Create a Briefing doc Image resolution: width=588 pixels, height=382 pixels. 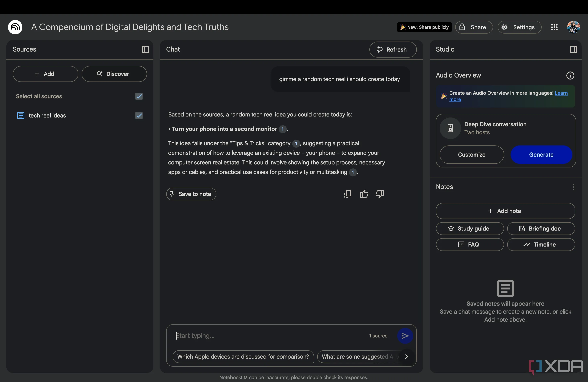click(541, 229)
